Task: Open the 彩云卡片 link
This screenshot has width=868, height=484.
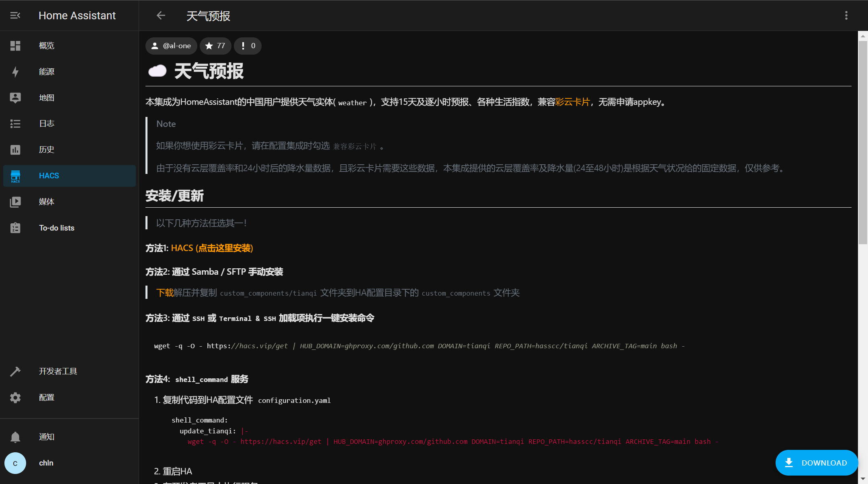Action: coord(573,102)
